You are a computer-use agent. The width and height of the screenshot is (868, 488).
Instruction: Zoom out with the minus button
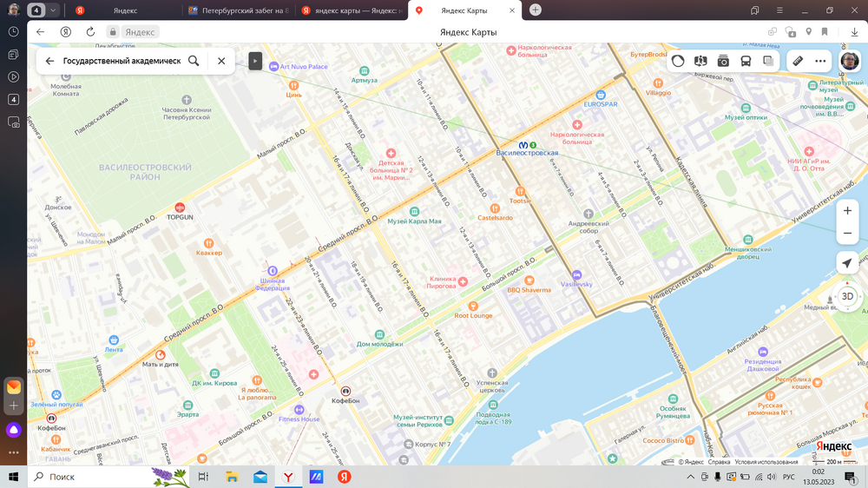(847, 234)
